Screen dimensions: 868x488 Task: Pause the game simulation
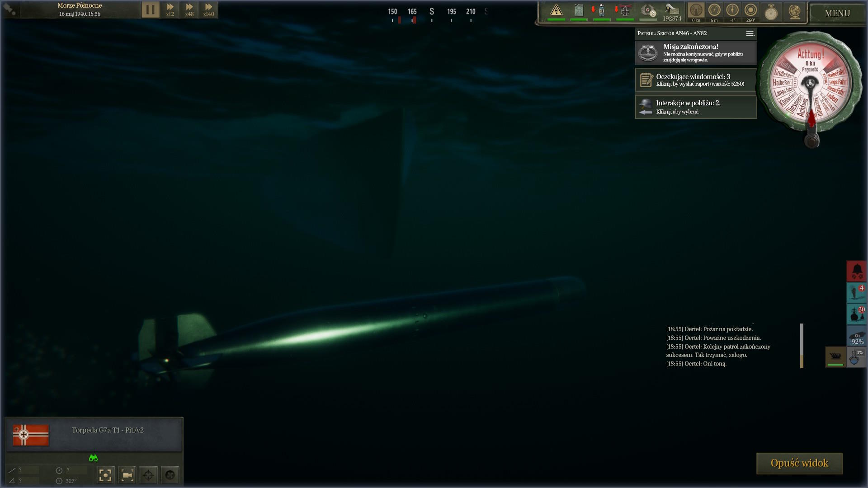click(151, 9)
